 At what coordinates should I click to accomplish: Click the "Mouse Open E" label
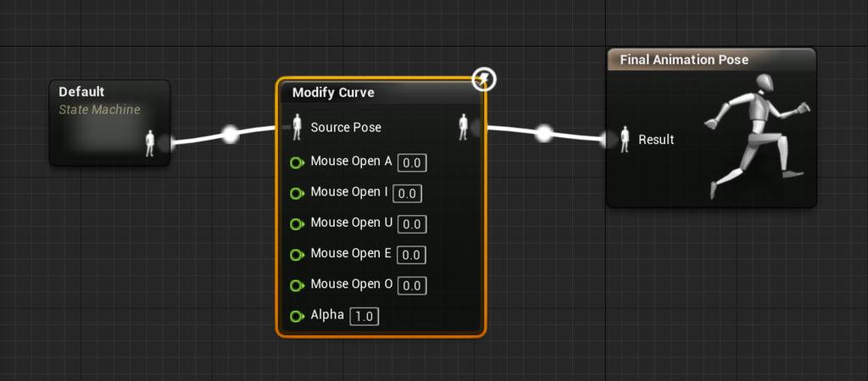(351, 253)
